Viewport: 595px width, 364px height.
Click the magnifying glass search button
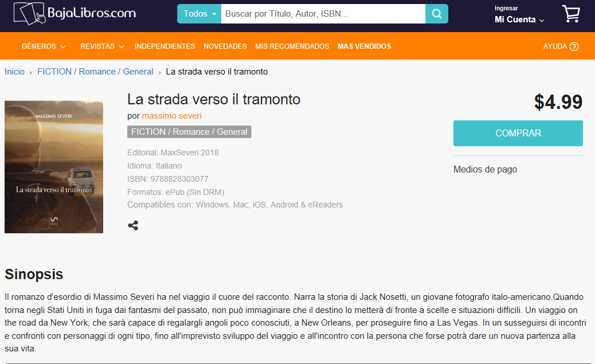tap(437, 14)
